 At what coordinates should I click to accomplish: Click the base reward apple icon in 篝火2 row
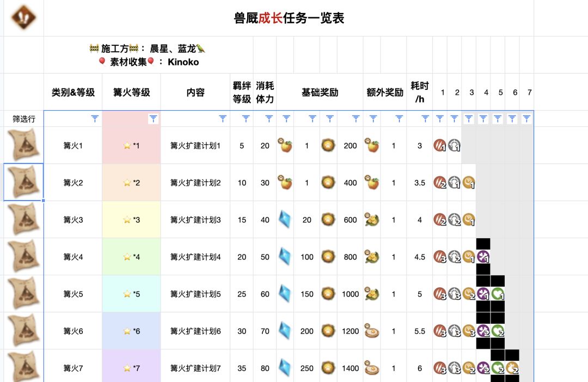click(285, 183)
